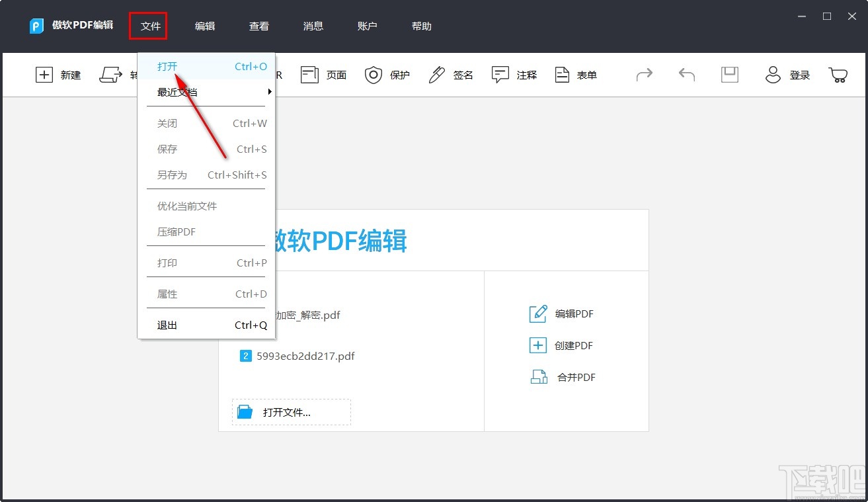Image resolution: width=868 pixels, height=502 pixels.
Task: Click the Redo arrow icon
Action: [x=644, y=75]
